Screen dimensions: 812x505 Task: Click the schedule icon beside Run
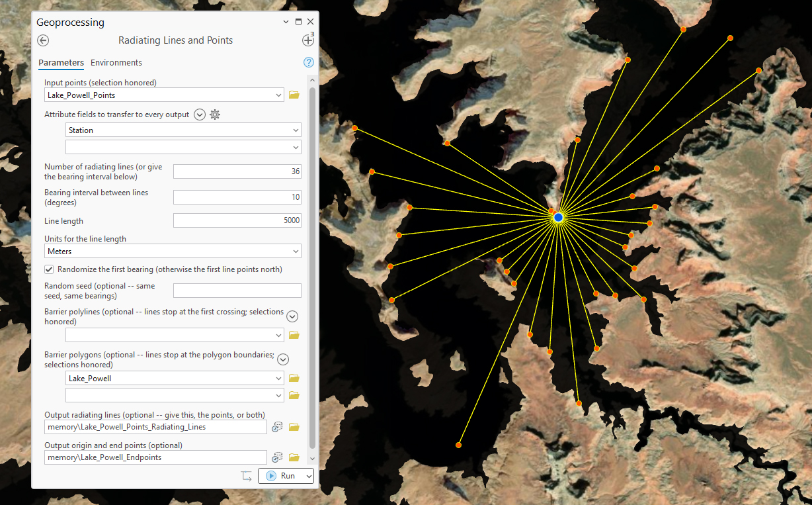pyautogui.click(x=247, y=476)
